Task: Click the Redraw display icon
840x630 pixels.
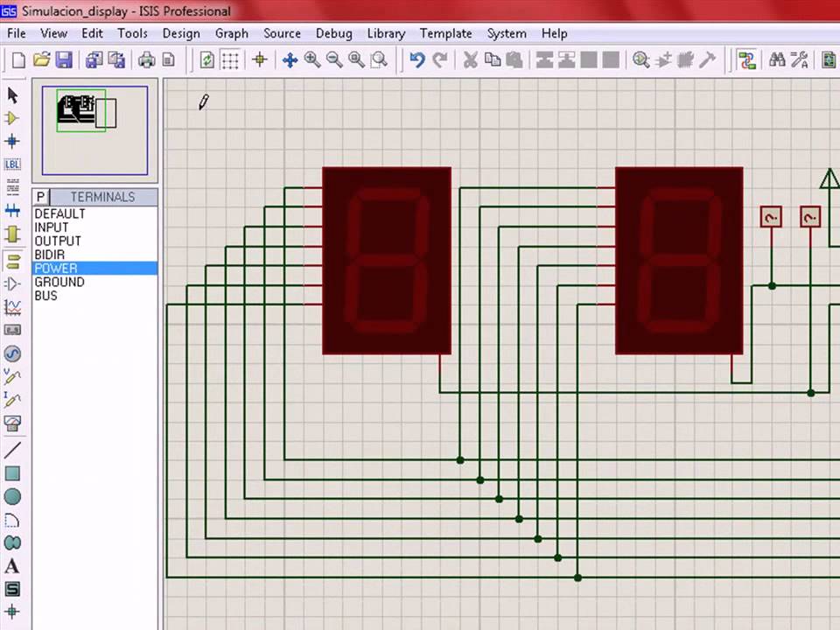Action: click(x=207, y=59)
